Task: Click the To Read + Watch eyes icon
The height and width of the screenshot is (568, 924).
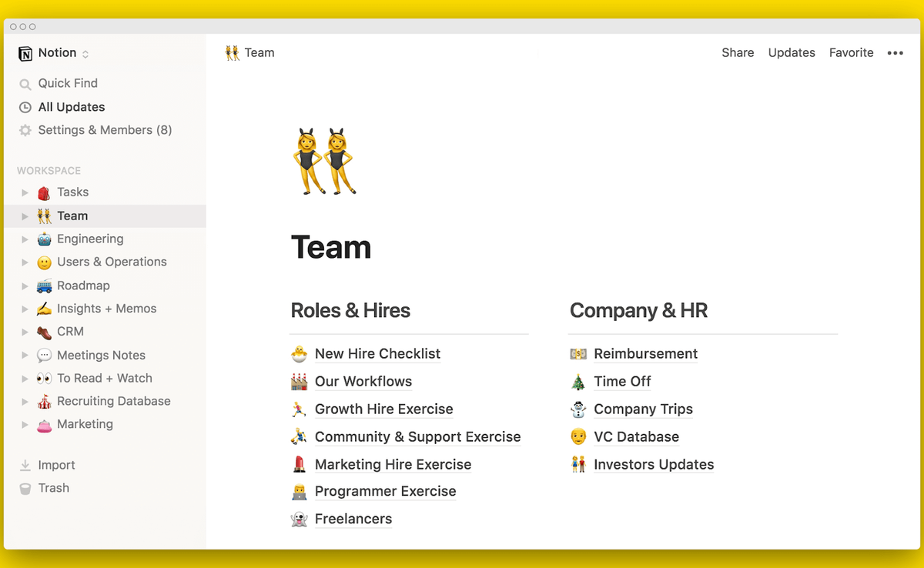Action: point(44,378)
